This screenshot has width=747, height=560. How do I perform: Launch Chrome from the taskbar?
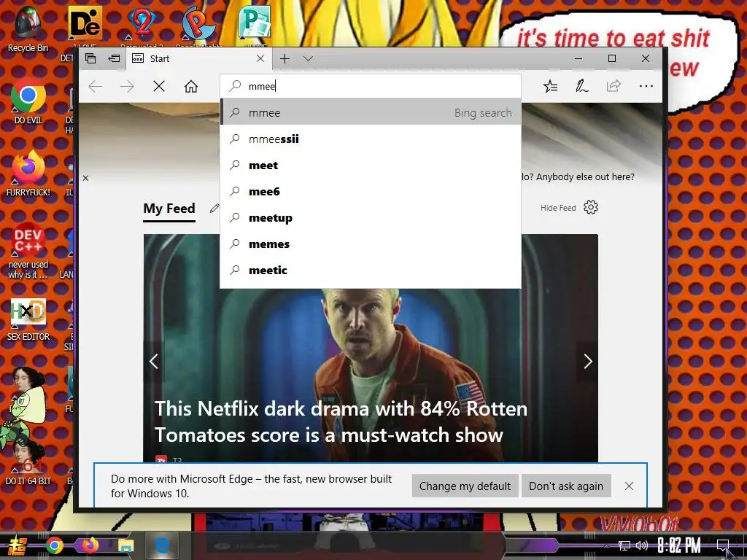[x=55, y=545]
